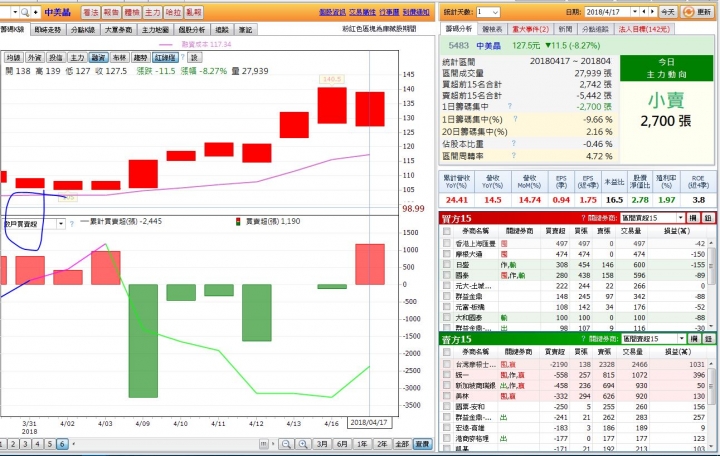
Task: Switch to the 個股分析 tab
Action: [192, 30]
